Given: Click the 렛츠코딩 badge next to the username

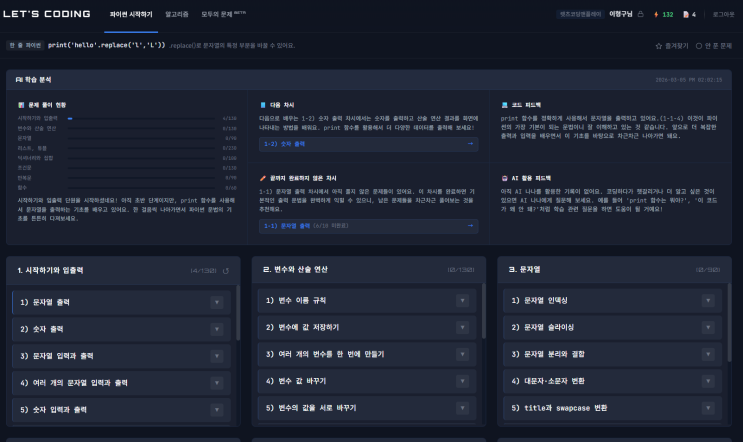Looking at the screenshot, I should click(580, 14).
